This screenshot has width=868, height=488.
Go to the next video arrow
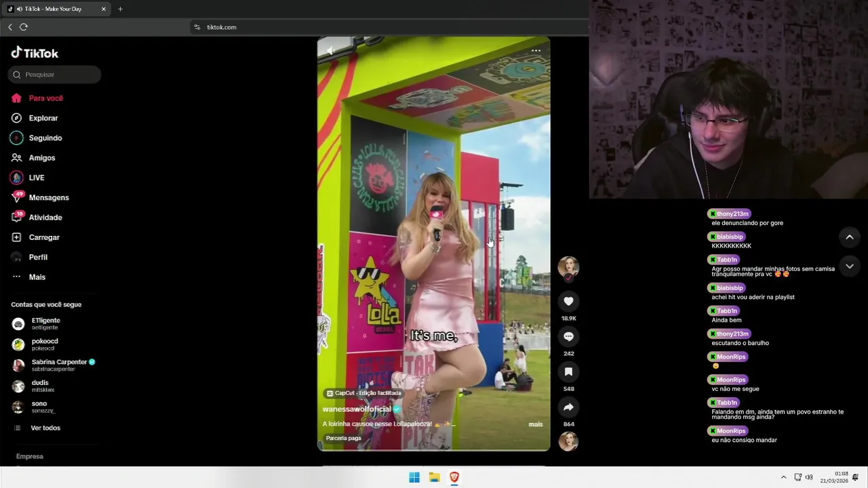[849, 266]
